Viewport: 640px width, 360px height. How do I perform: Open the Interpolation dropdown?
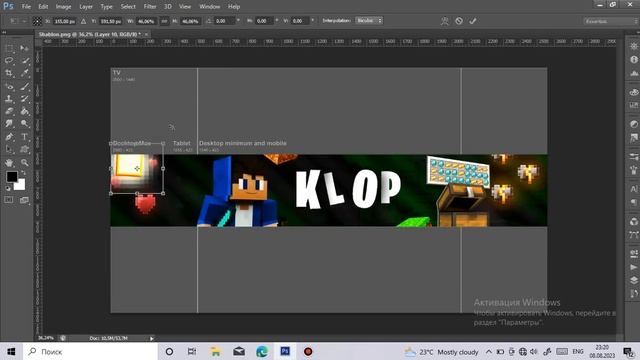coord(369,20)
